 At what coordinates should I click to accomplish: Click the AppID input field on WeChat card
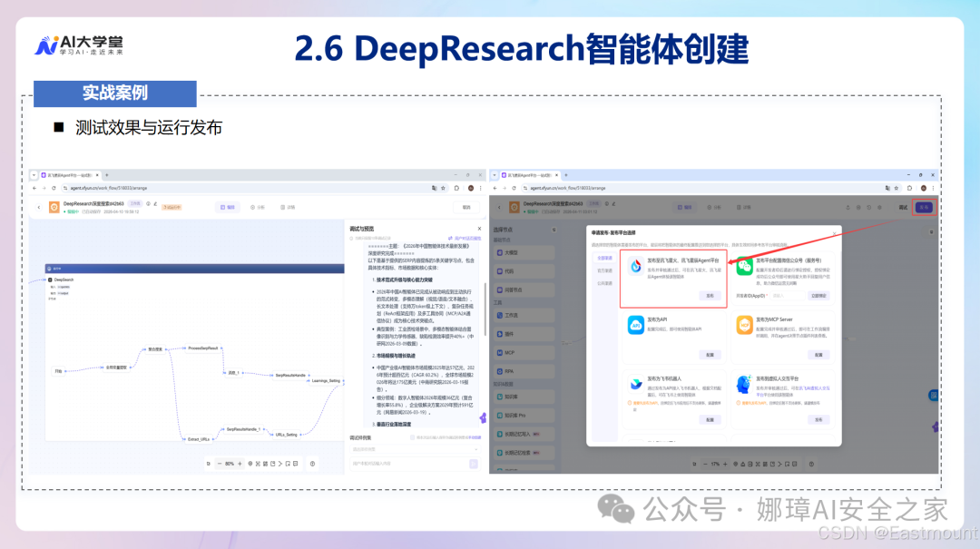point(788,296)
